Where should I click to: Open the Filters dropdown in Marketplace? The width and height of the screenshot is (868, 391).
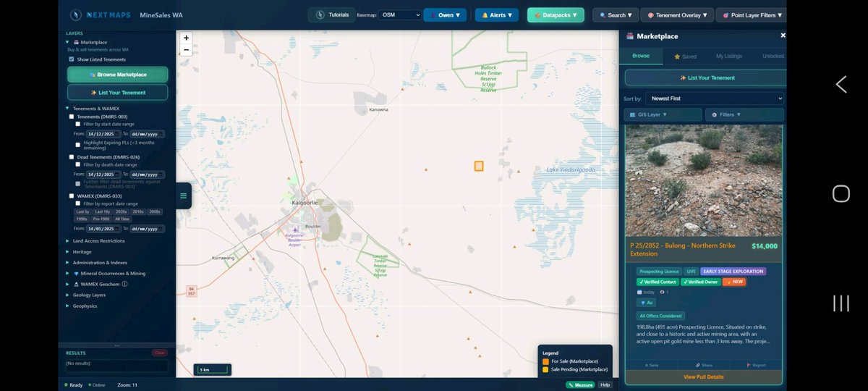[x=744, y=114]
